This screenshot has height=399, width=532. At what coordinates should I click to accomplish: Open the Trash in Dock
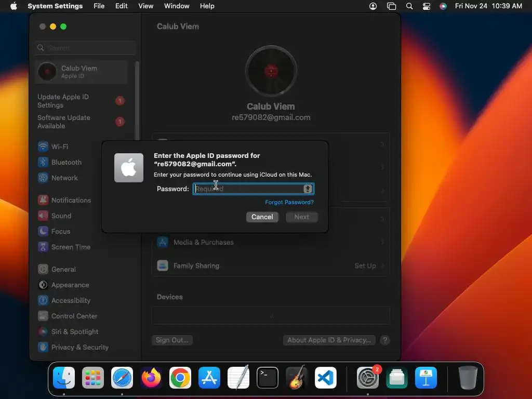(x=468, y=378)
